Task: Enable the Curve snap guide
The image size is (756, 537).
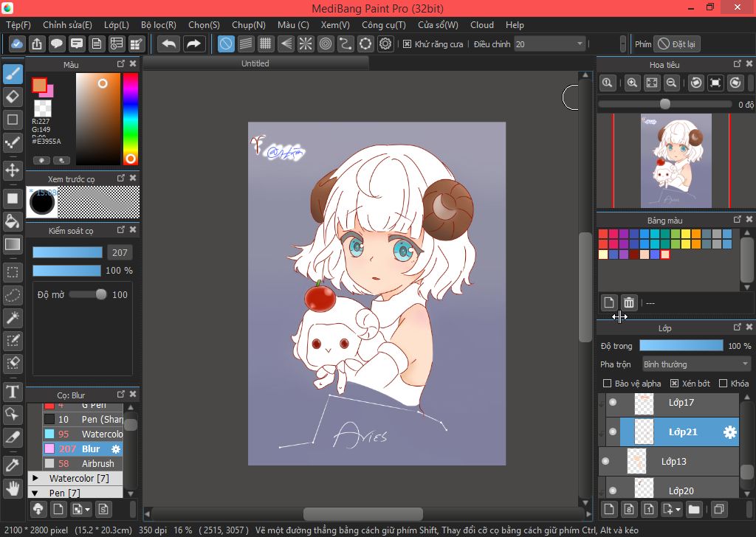Action: click(346, 44)
